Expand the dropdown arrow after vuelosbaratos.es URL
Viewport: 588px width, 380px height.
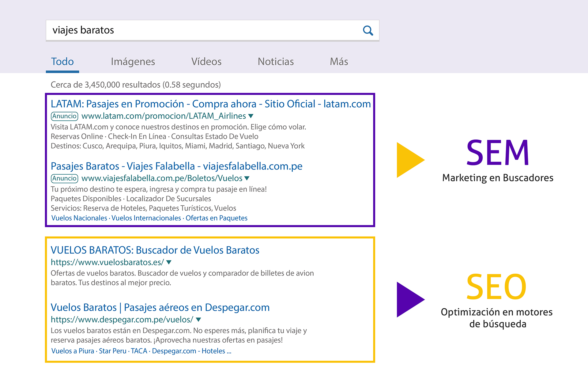click(x=169, y=262)
